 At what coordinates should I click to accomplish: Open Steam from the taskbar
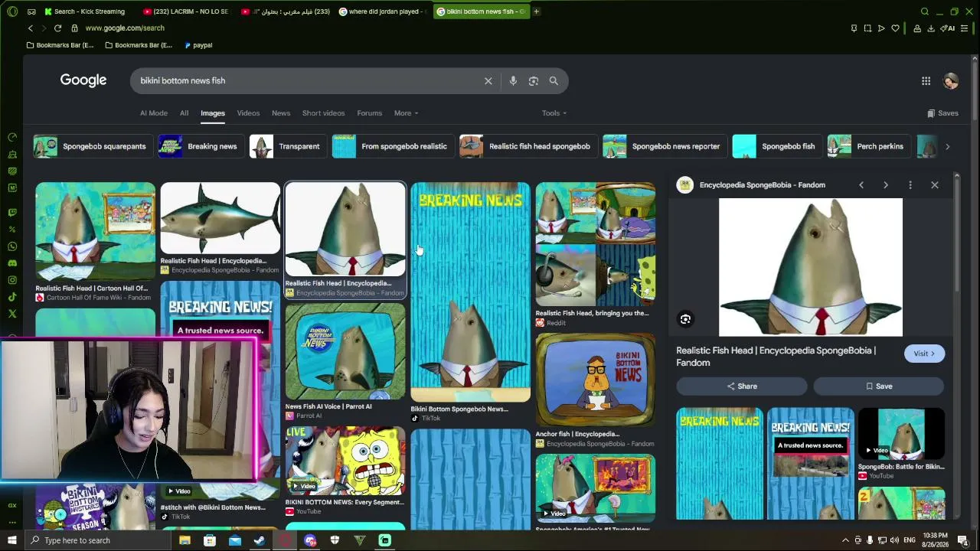[x=260, y=540]
